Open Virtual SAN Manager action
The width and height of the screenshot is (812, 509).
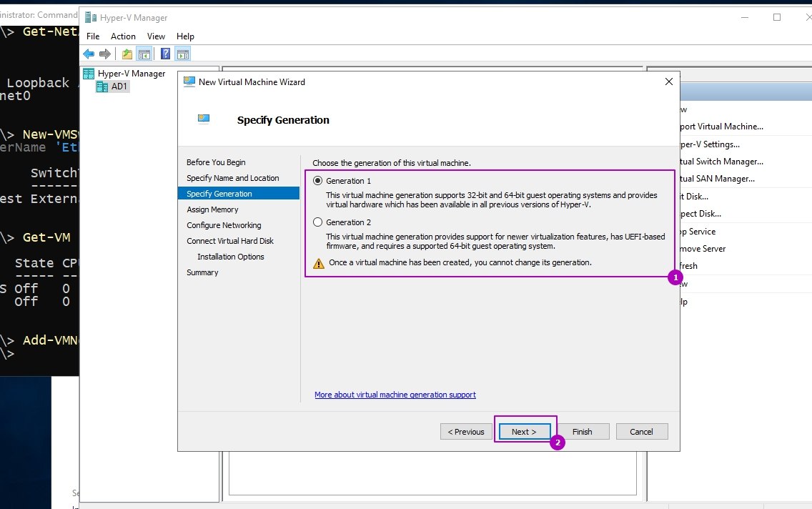[717, 179]
